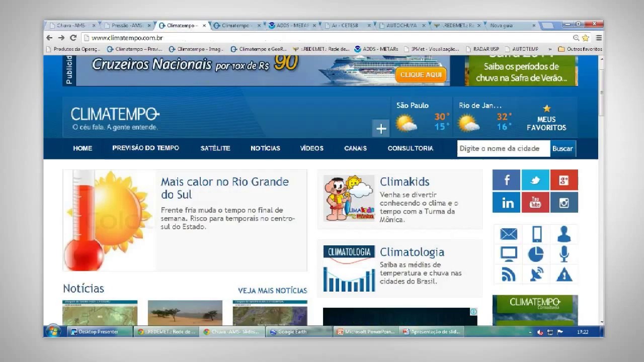Click the Buscar search button

[x=562, y=149]
